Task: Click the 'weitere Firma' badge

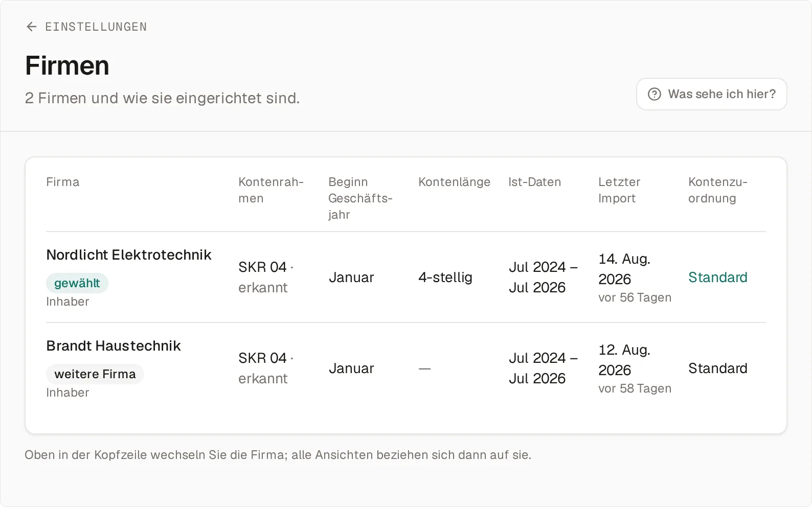Action: click(95, 374)
